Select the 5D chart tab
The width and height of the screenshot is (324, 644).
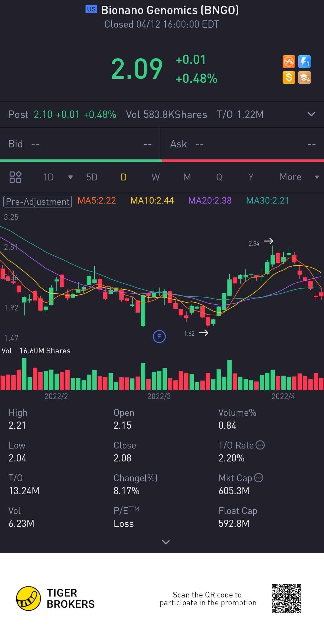click(92, 177)
